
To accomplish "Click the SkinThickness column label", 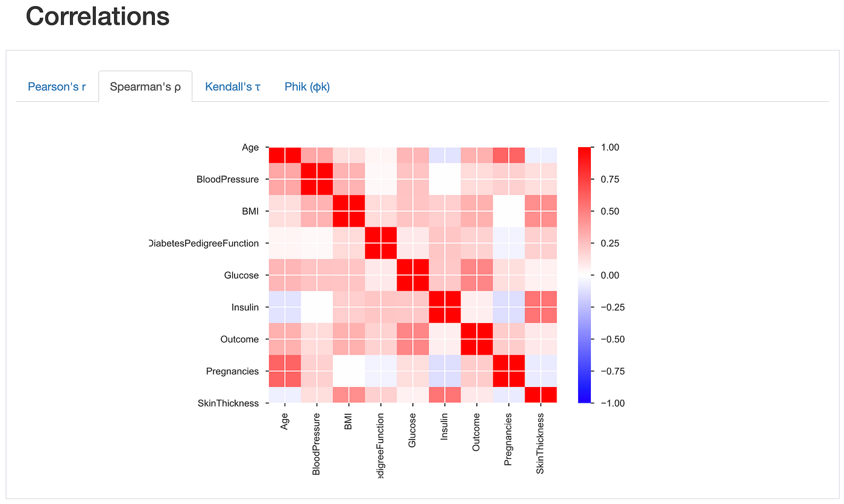I will (x=541, y=443).
